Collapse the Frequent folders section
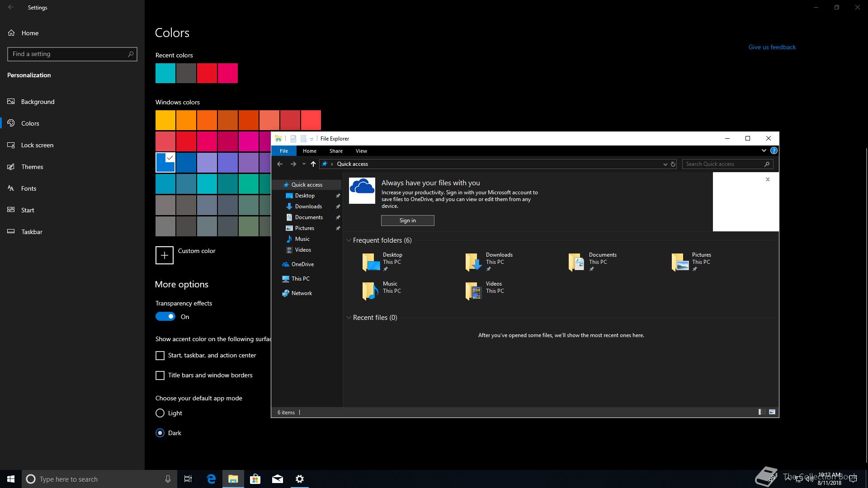Viewport: 868px width, 488px height. click(x=349, y=240)
